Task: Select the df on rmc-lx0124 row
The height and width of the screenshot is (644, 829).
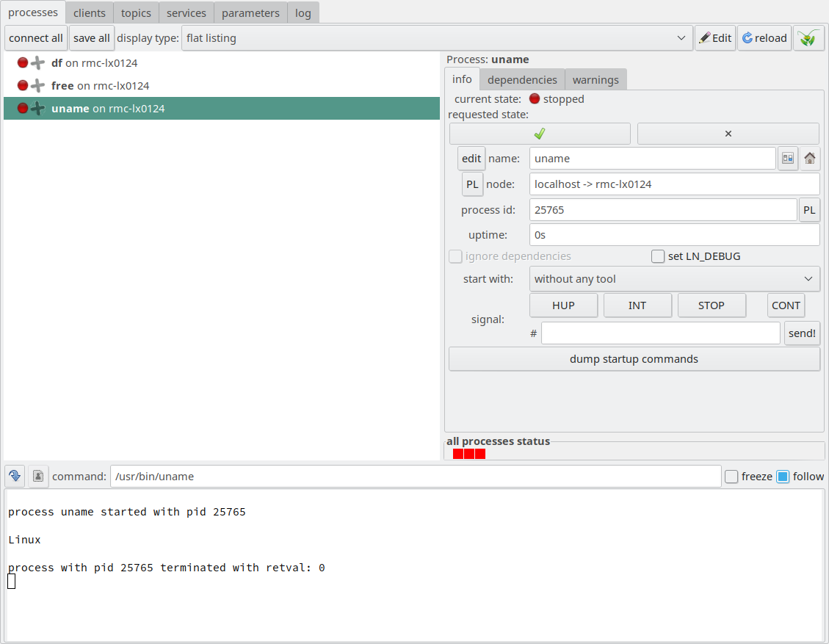Action: tap(222, 63)
